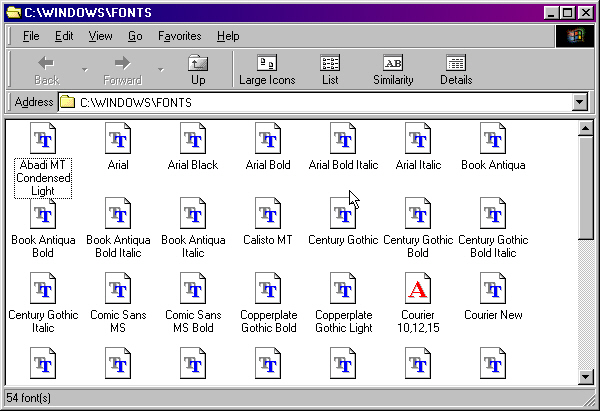Click the folder icon in the title bar
Screen dimensions: 600x411
click(14, 13)
